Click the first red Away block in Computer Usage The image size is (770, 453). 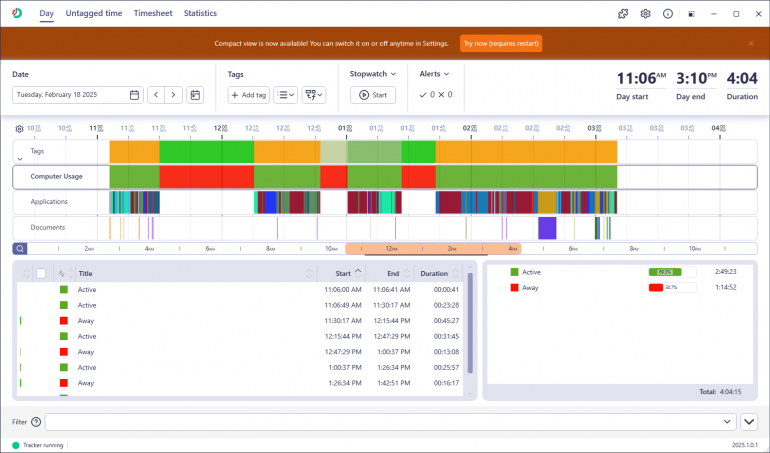pos(206,177)
